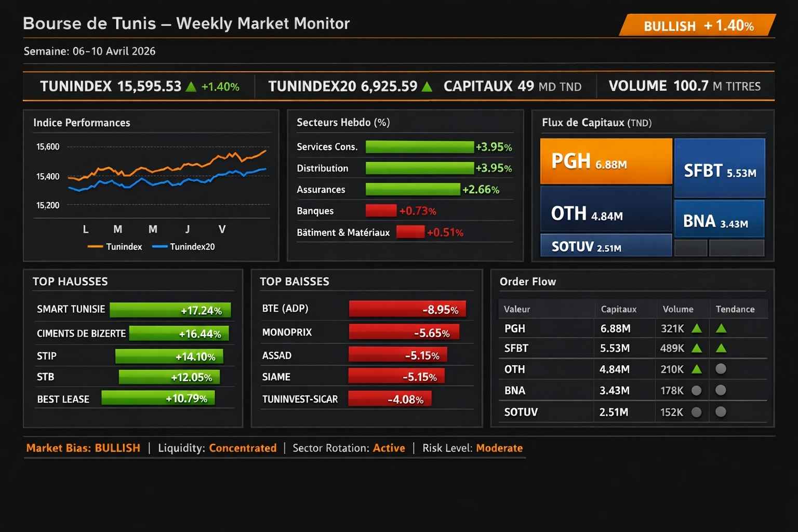
Task: Click the "Capitaux" column header in Order Flow
Action: click(x=619, y=309)
